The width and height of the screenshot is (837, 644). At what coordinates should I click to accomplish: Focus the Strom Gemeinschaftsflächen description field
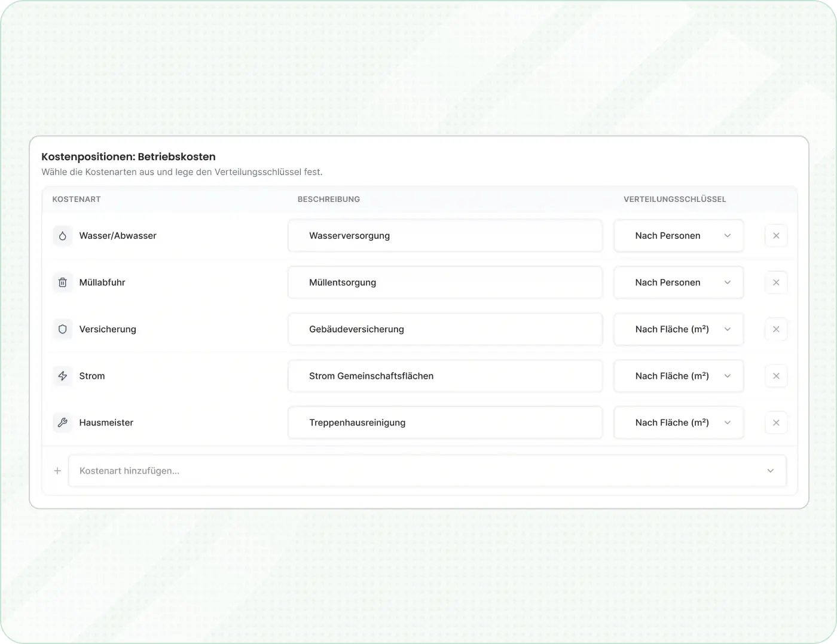[445, 376]
